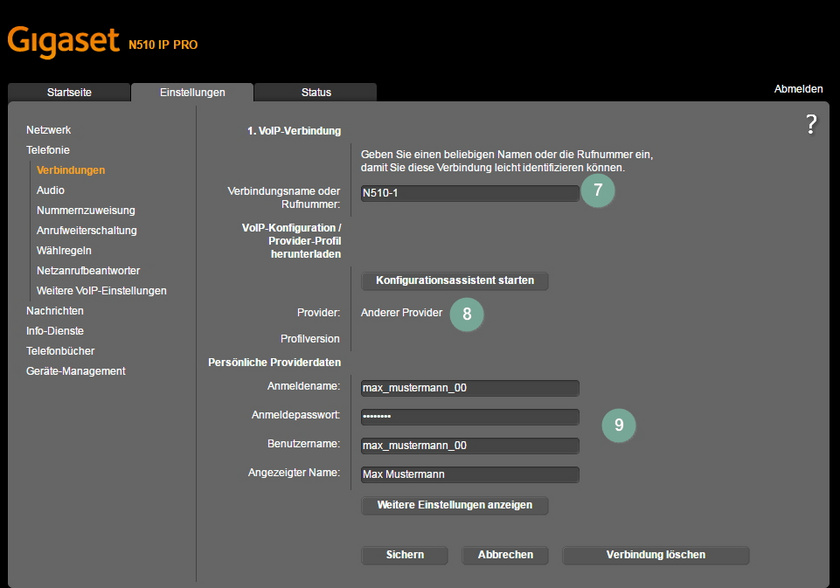
Task: Expand the Netzwerk menu section
Action: (48, 130)
